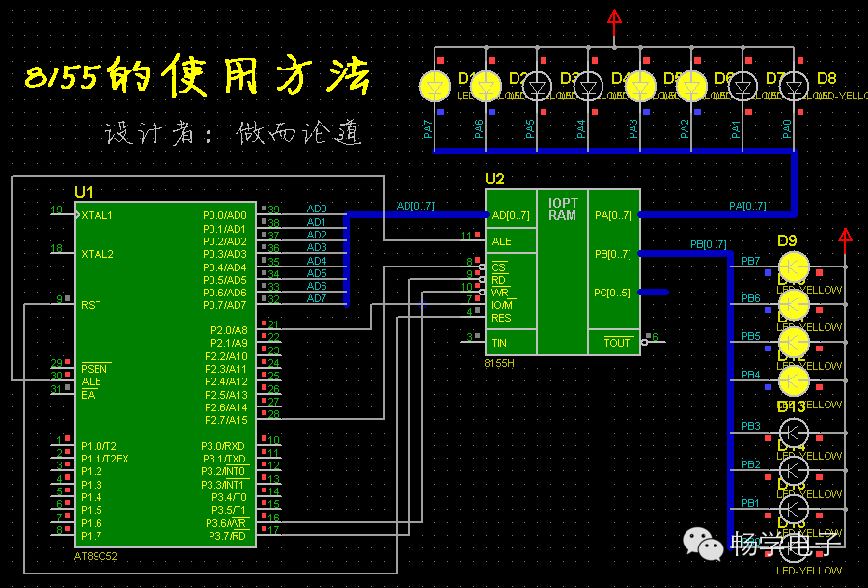The image size is (868, 588).
Task: Click the P2.0/A8 pin label
Action: pyautogui.click(x=229, y=330)
